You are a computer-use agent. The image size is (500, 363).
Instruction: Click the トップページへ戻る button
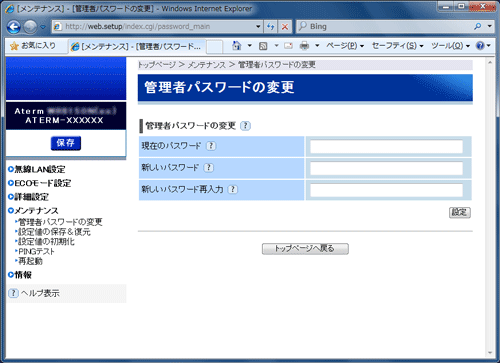(305, 249)
